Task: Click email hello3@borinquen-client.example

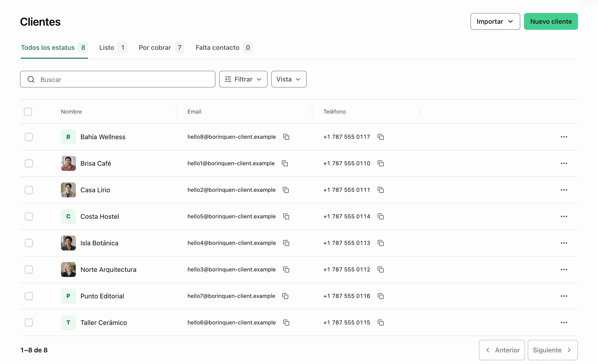Action: (232, 270)
